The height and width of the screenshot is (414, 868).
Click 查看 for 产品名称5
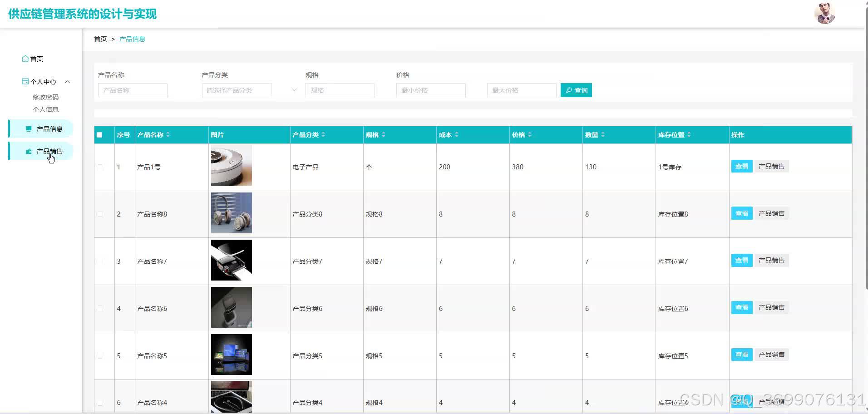point(742,355)
